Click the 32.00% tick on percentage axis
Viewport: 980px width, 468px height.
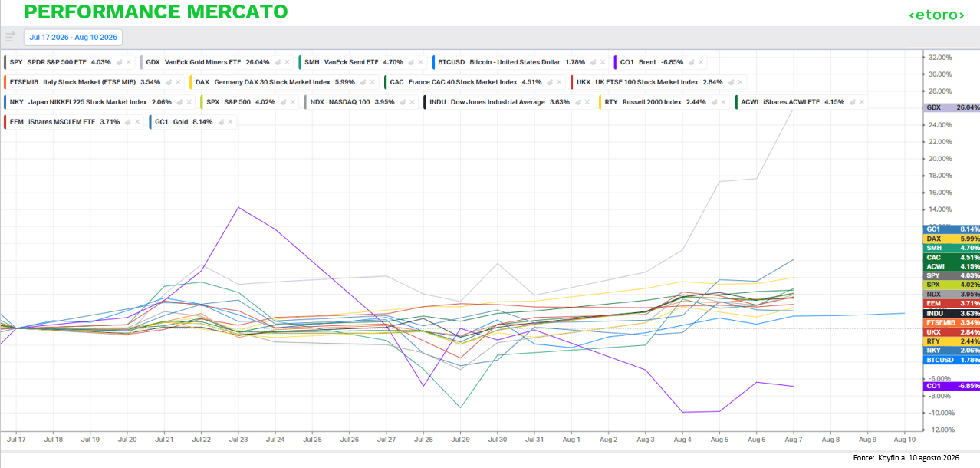point(940,58)
